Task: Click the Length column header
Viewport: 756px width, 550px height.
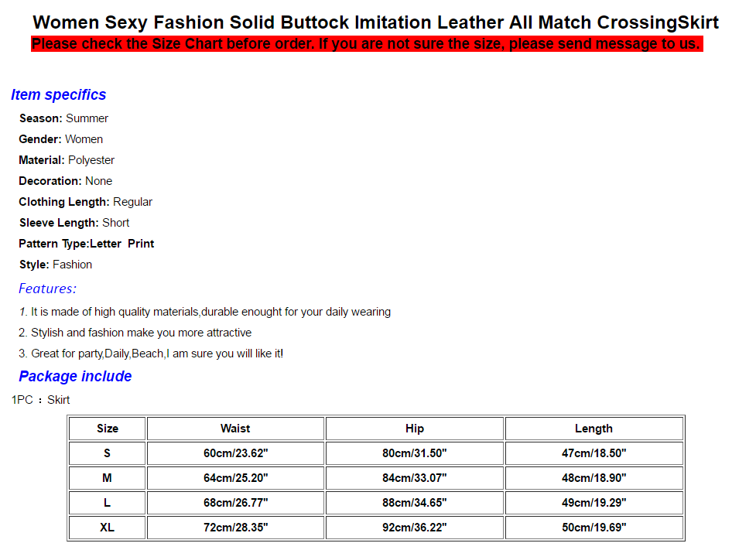Action: click(x=594, y=429)
